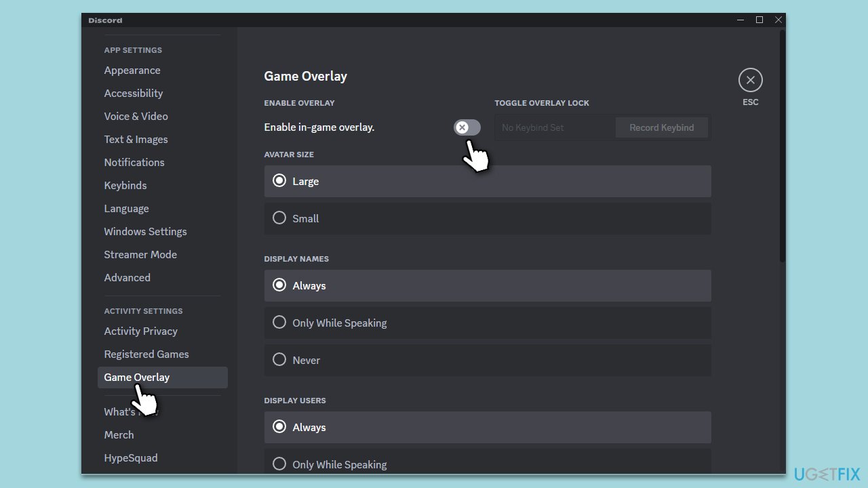Maximize the Discord window
The width and height of the screenshot is (868, 488).
coord(759,20)
